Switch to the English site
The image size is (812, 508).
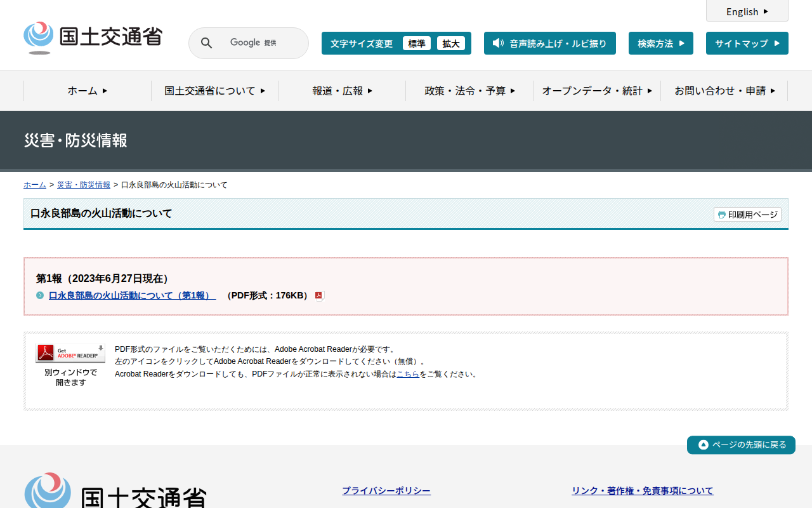tap(747, 11)
